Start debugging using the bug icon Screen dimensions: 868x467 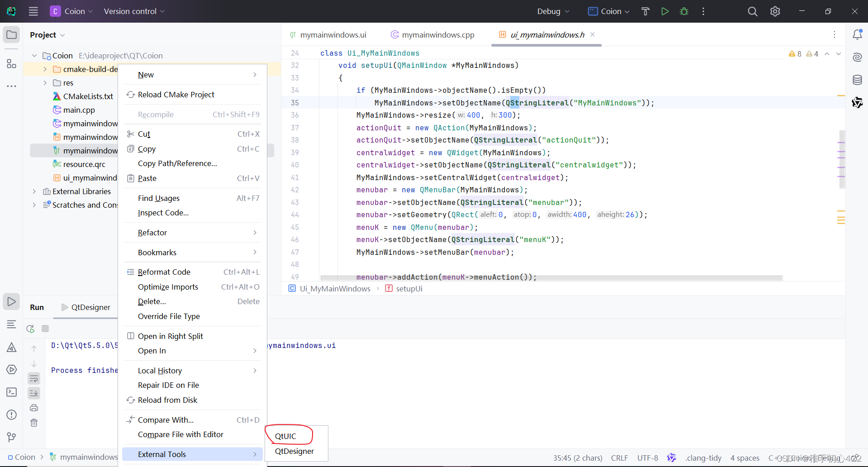(684, 11)
